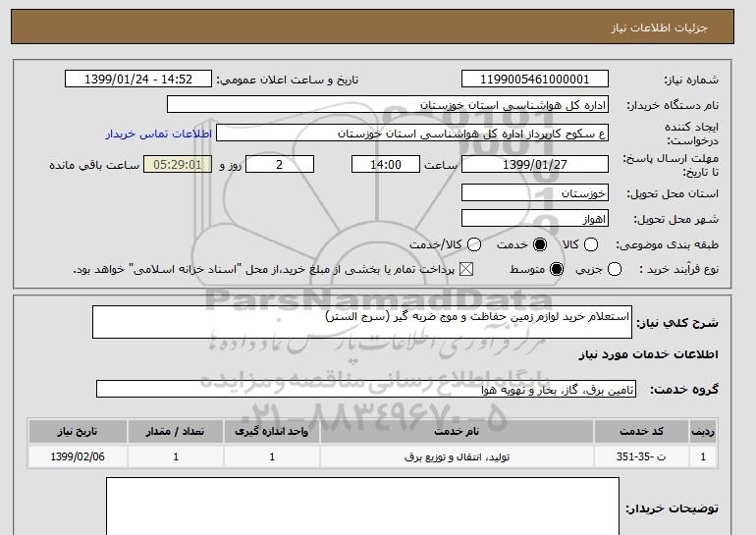This screenshot has width=756, height=535.
Task: Select the کالا/خدمت radio button
Action: coord(474,244)
